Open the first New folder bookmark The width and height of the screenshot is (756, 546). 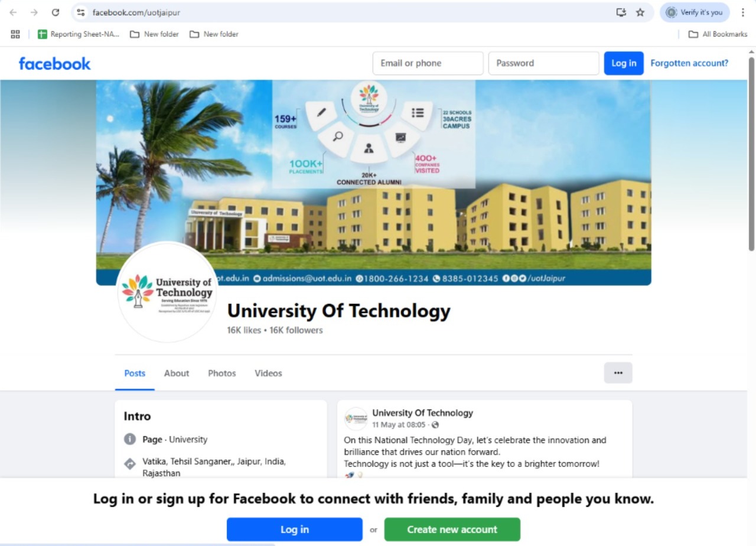(154, 34)
